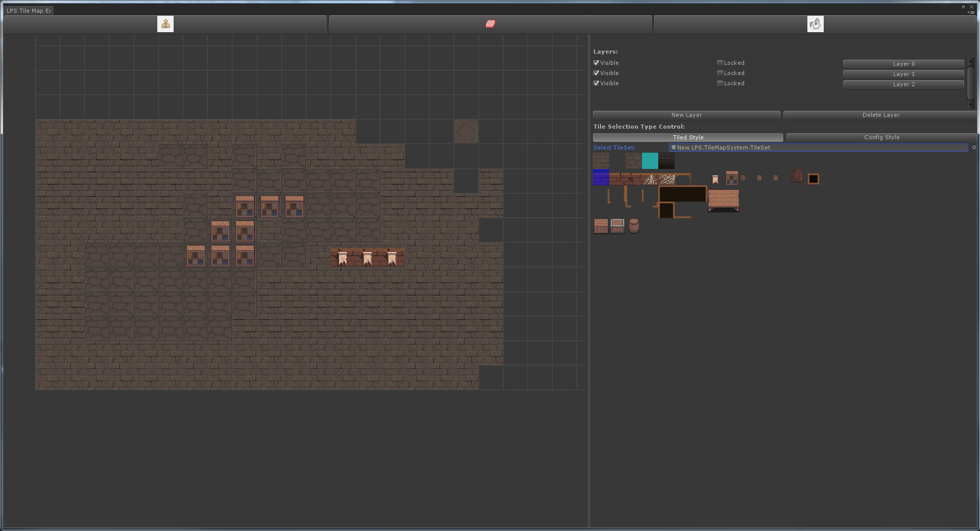The height and width of the screenshot is (531, 980).
Task: Select the Layer 1 button
Action: [903, 74]
